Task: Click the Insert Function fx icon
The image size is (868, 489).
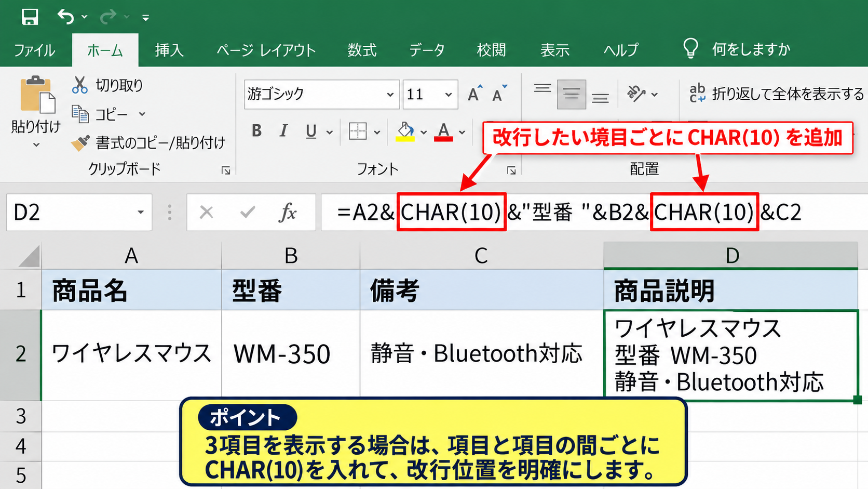Action: click(x=288, y=212)
